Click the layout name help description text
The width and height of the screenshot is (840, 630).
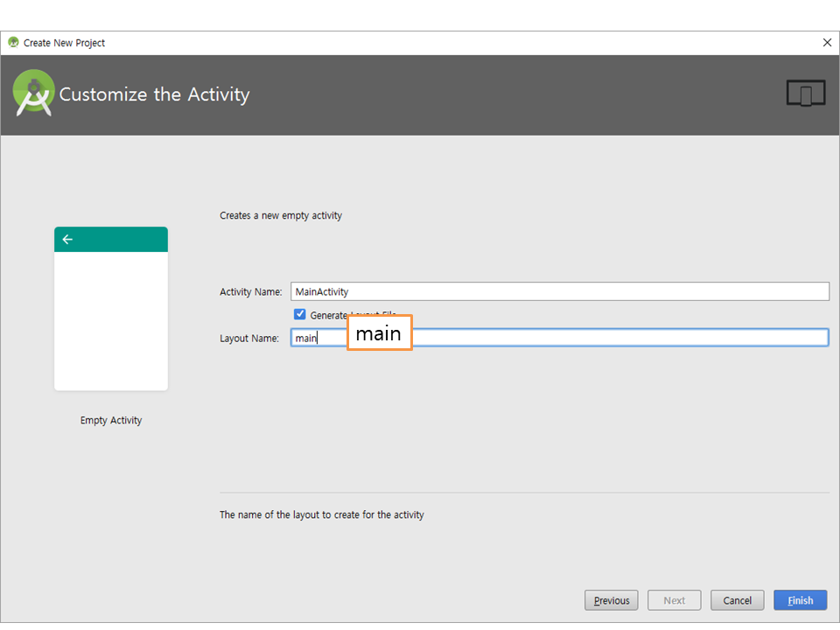(x=321, y=515)
